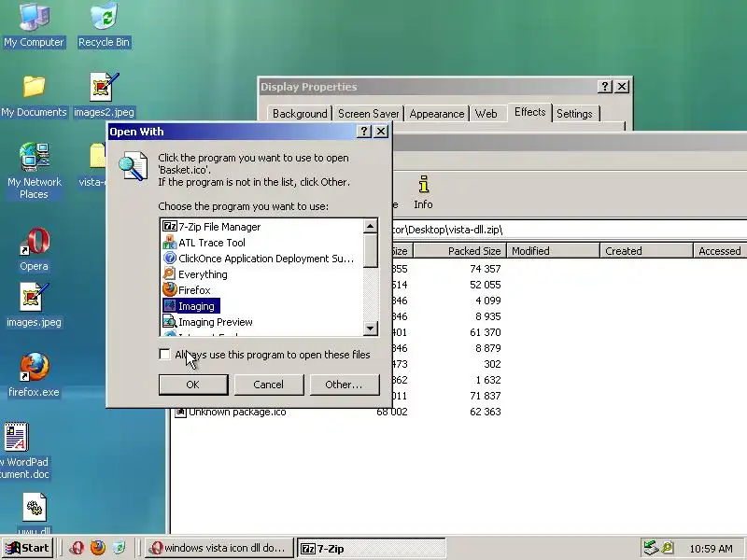Switch to Opera window taskbar button
747x560 pixels.
coord(218,548)
